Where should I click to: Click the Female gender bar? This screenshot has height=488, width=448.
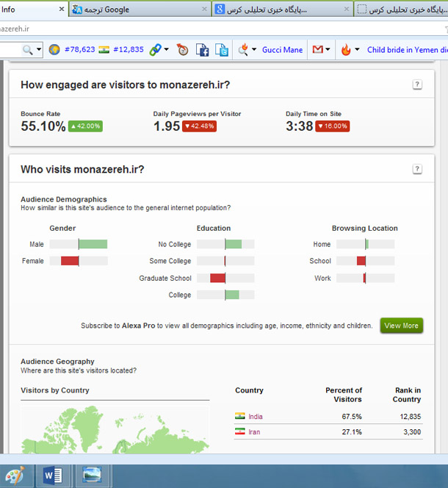point(79,261)
